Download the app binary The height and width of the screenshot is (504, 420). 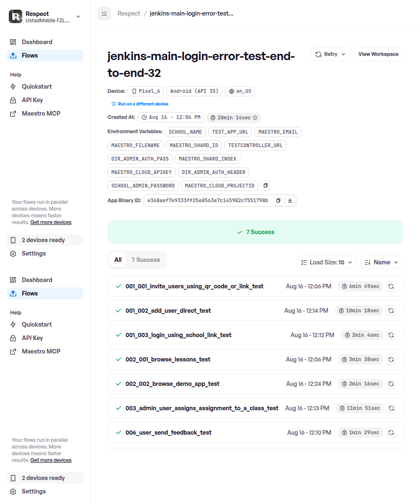[290, 201]
